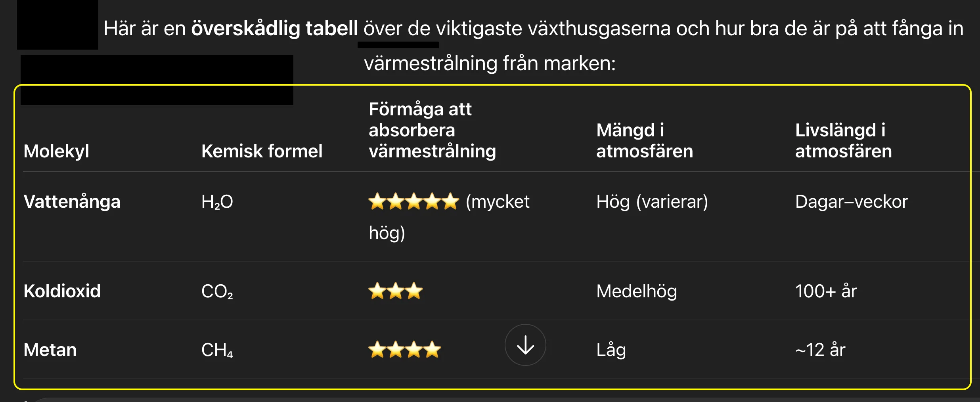Select the middle star of the CH₄ rating
980x402 pixels.
[404, 349]
